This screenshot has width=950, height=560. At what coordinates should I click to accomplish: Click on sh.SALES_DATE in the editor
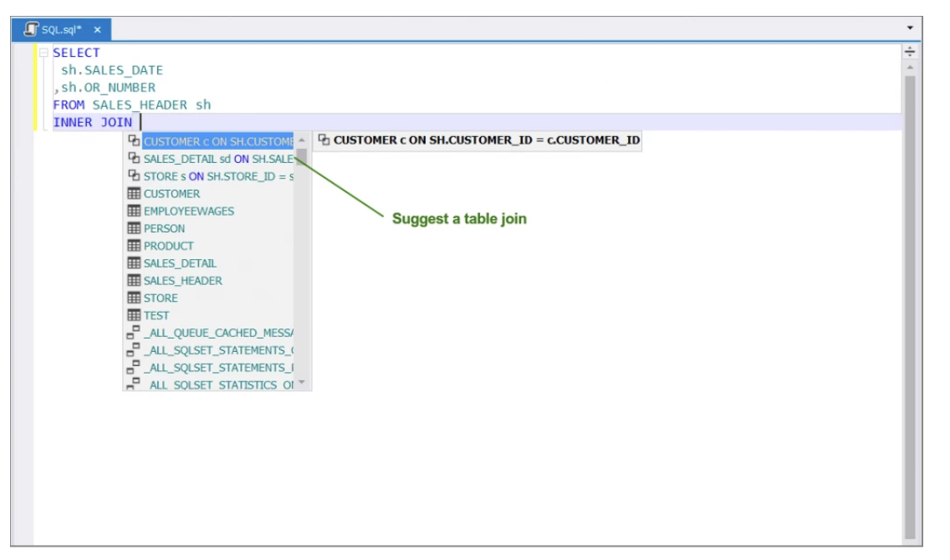112,70
